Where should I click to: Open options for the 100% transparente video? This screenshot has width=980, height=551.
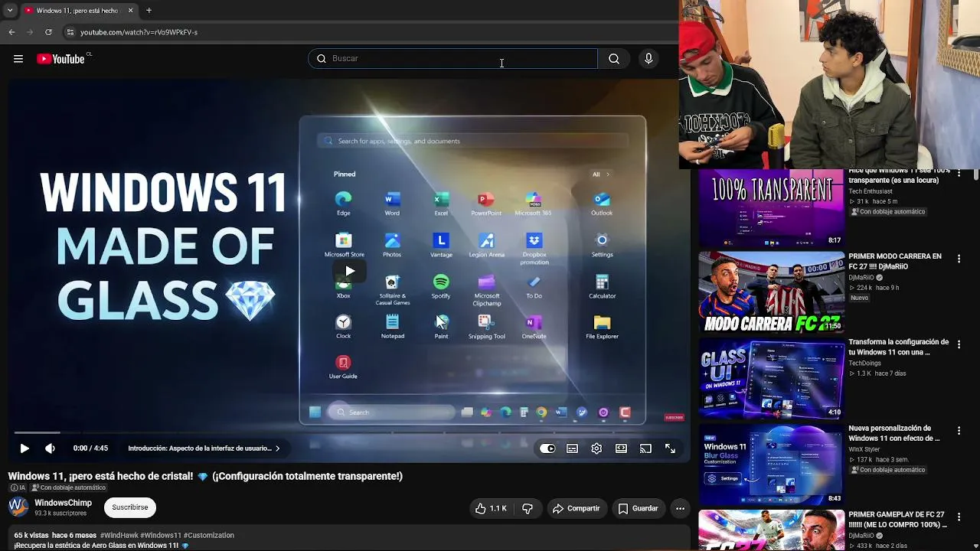pyautogui.click(x=959, y=174)
